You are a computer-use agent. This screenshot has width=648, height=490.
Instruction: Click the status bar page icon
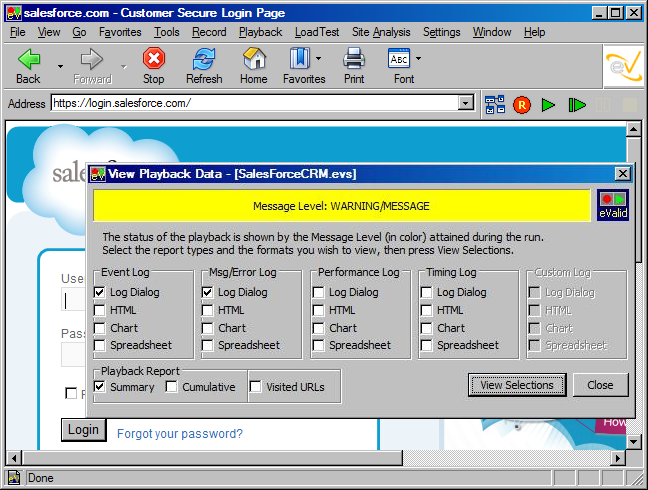[14, 478]
